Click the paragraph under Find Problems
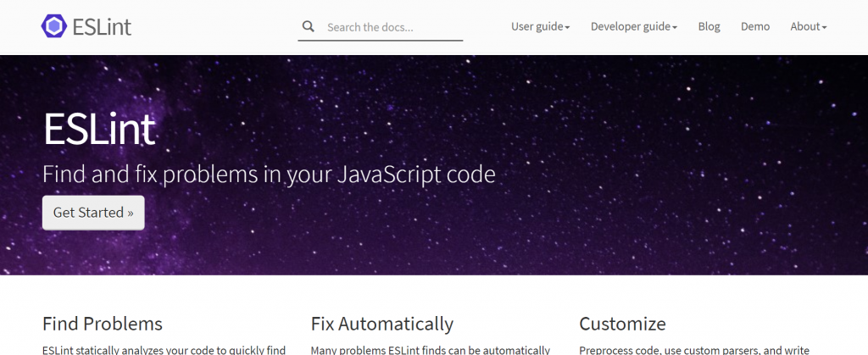 click(164, 349)
